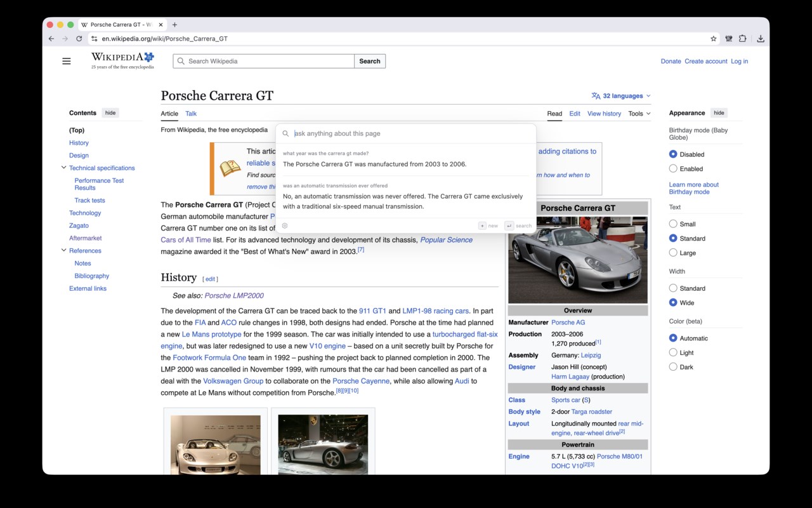Screen dimensions: 812x508
Task: Open the Wikipedia main menu hamburger icon
Action: coord(67,61)
